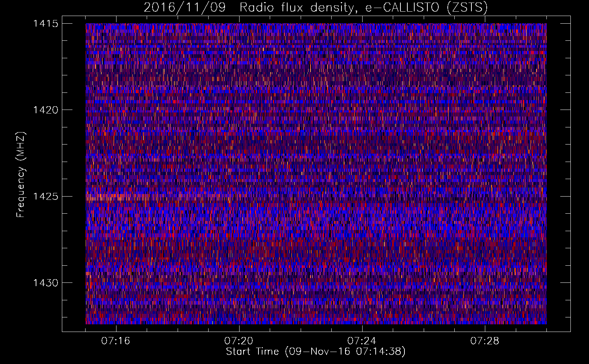Select the 1425 frequency axis label

(x=46, y=197)
